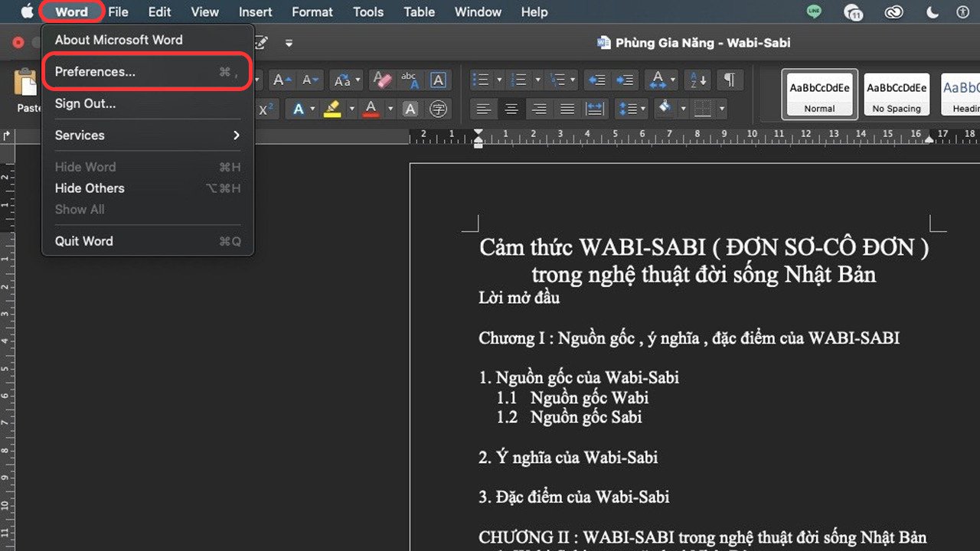
Task: Toggle Justify text alignment
Action: [x=567, y=109]
